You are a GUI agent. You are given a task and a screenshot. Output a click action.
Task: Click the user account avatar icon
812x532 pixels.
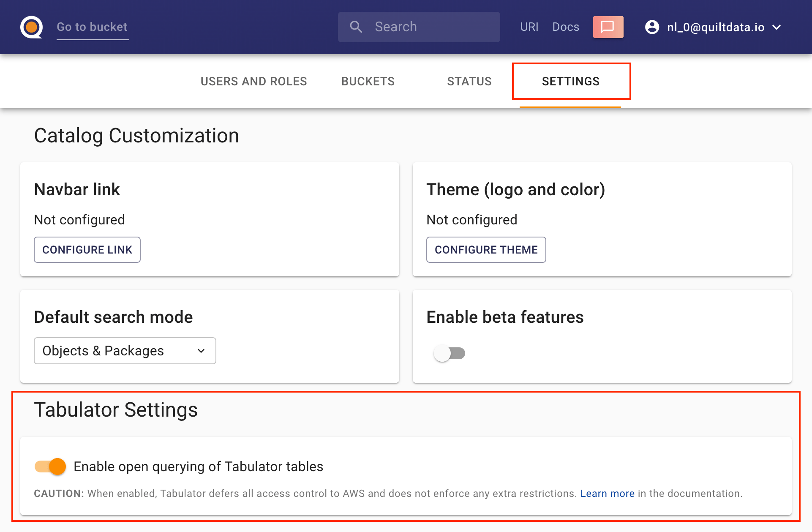tap(652, 27)
